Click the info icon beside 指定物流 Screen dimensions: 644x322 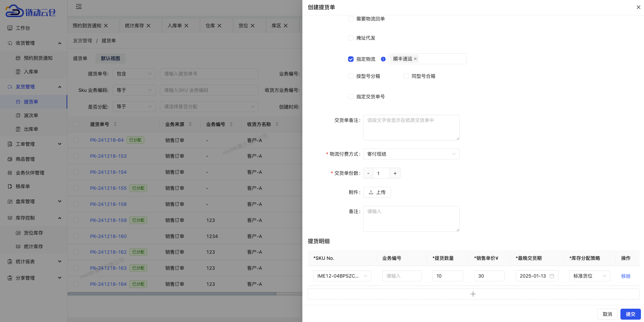(383, 59)
